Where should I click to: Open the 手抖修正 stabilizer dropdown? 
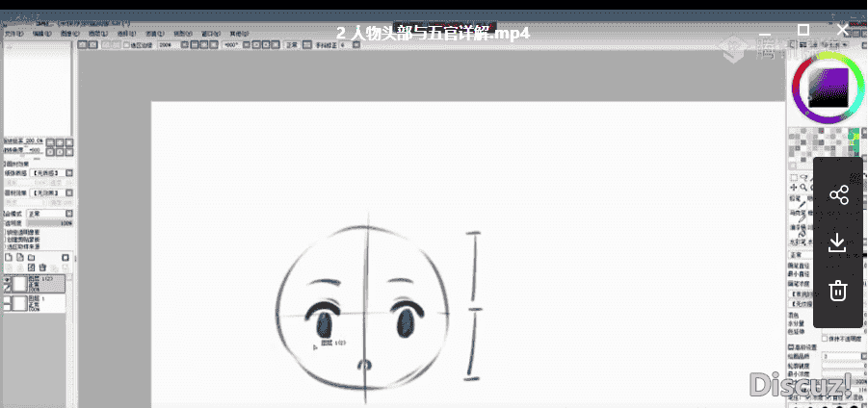click(x=355, y=45)
